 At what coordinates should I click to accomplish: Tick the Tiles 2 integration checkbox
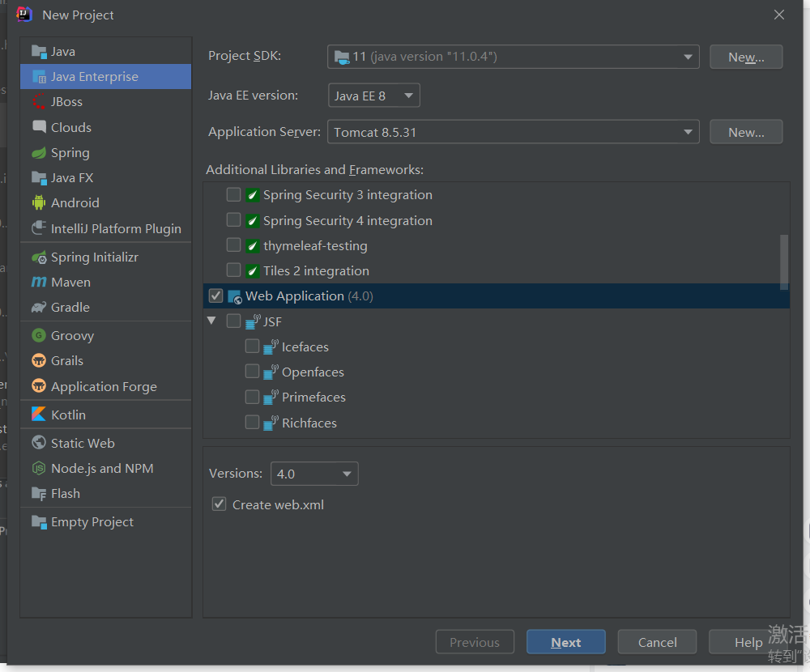(233, 270)
